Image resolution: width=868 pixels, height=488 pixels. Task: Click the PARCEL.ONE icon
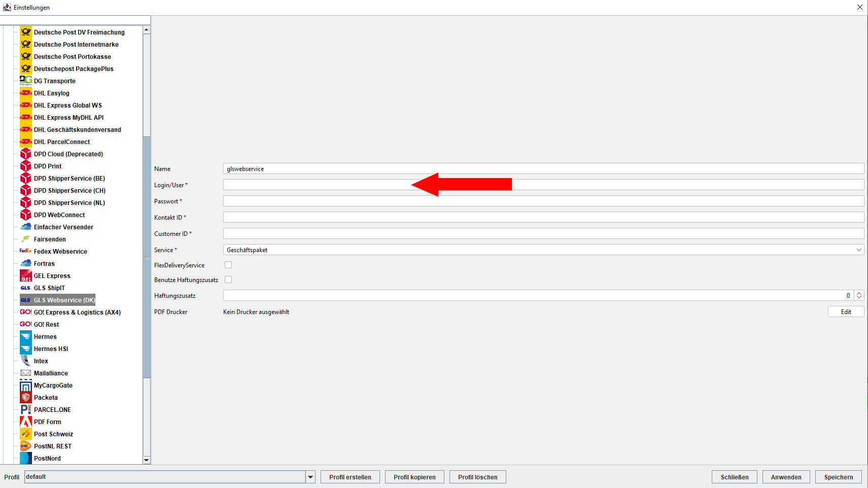coord(26,409)
